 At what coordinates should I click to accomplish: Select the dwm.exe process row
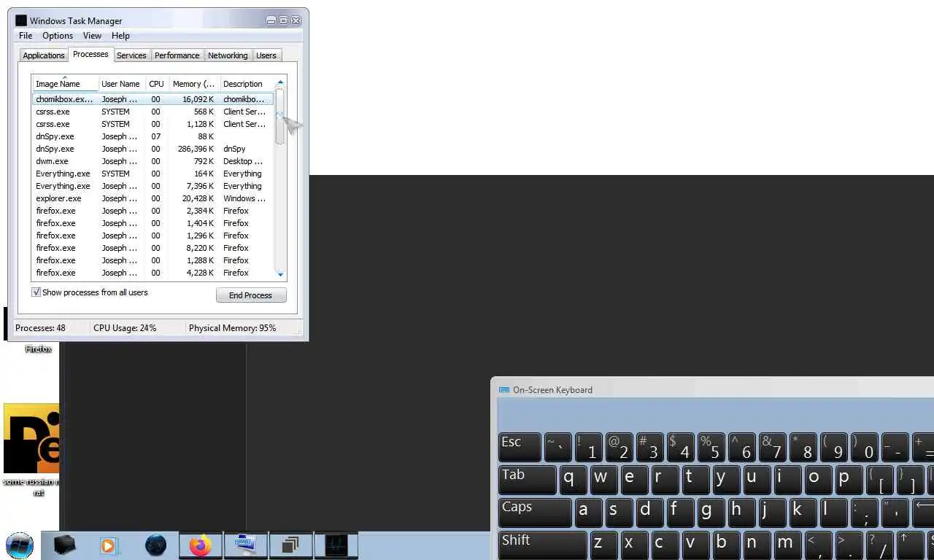(x=153, y=161)
